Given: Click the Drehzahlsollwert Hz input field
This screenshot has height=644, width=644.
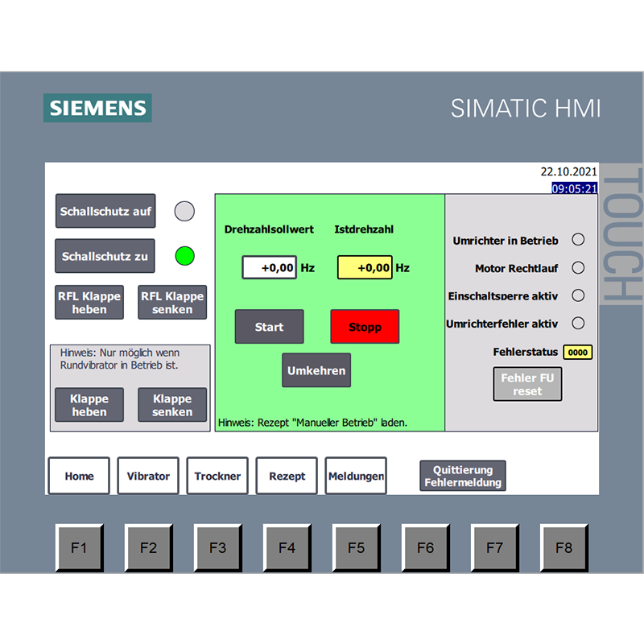Looking at the screenshot, I should [x=270, y=267].
